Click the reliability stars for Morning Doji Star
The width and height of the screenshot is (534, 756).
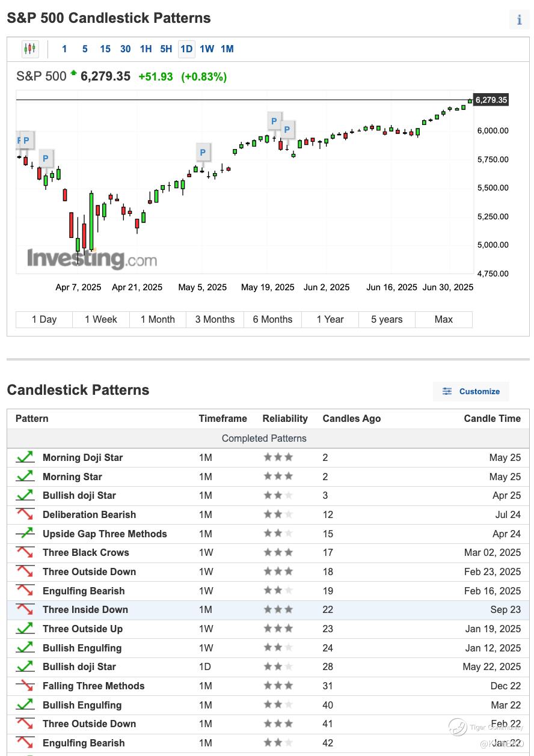click(278, 457)
